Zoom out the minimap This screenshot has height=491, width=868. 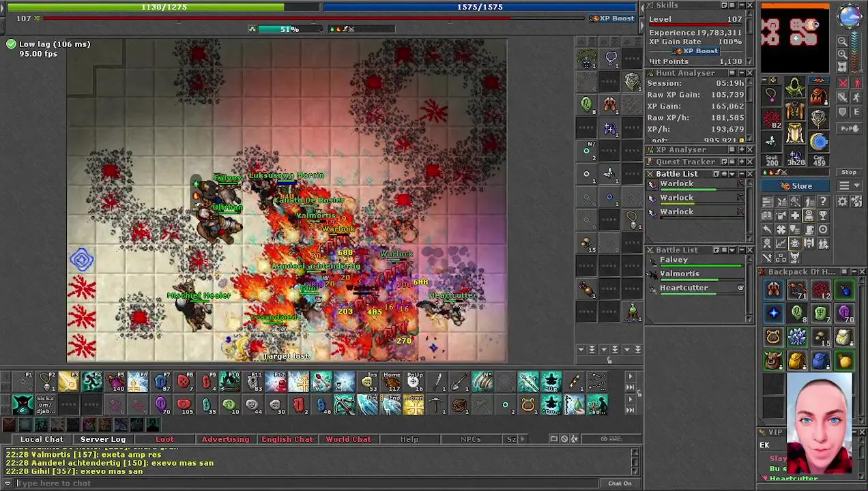(x=843, y=42)
